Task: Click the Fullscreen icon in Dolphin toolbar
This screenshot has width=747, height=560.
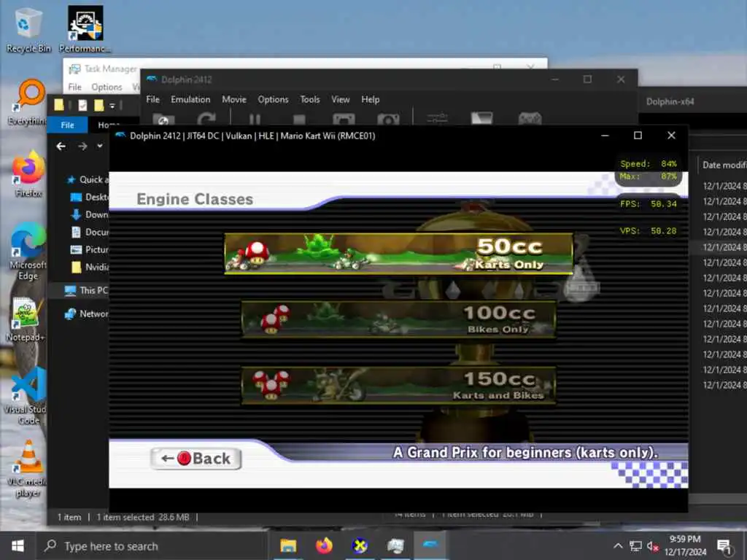Action: [x=344, y=119]
